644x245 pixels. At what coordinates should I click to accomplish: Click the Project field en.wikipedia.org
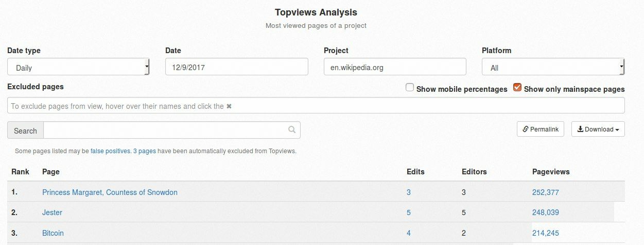tap(395, 67)
